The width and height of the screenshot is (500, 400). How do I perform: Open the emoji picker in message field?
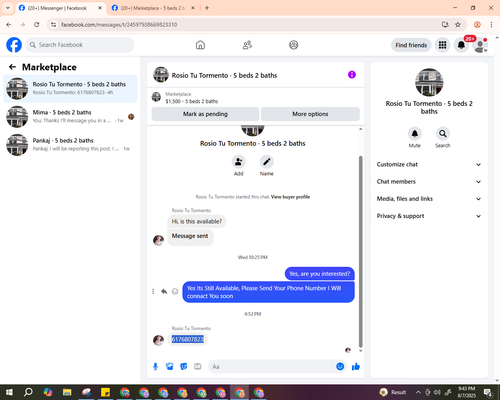coord(340,367)
